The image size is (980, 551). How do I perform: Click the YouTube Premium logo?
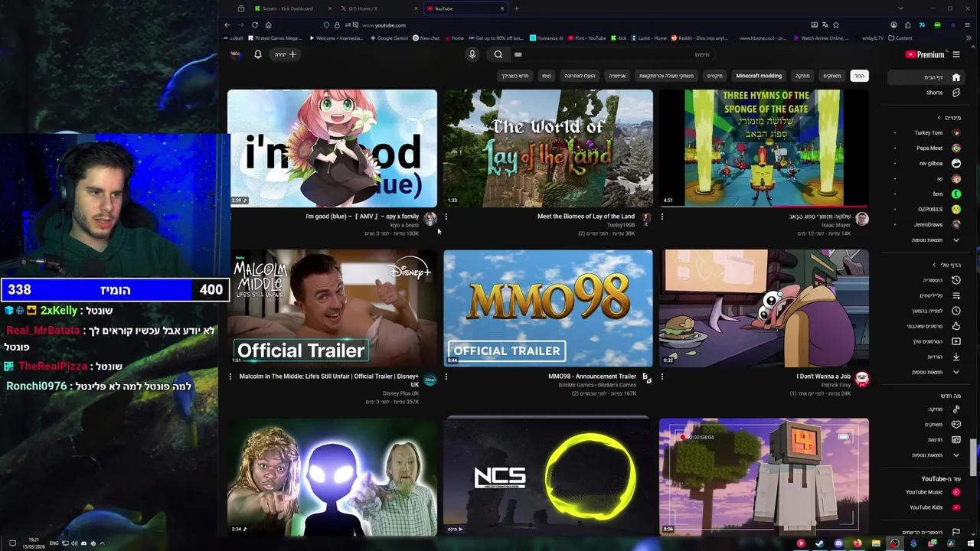tap(925, 54)
